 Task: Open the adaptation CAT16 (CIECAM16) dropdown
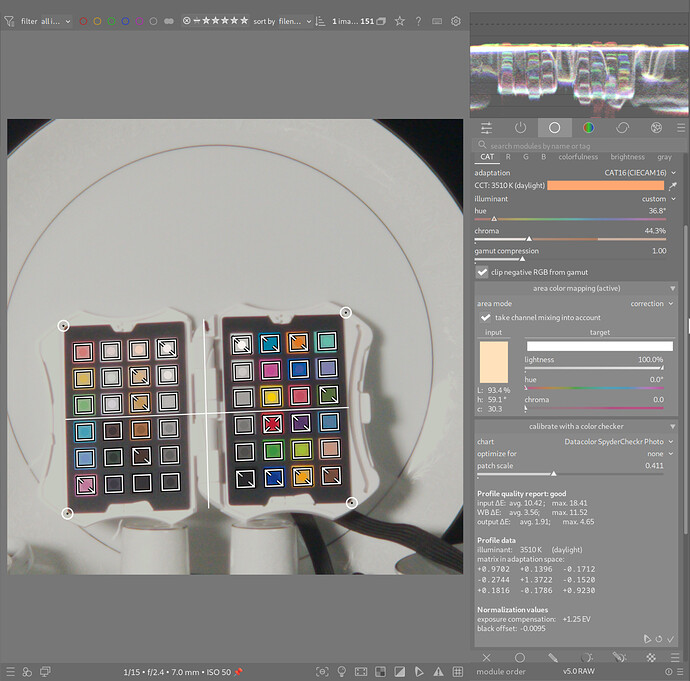pyautogui.click(x=640, y=173)
